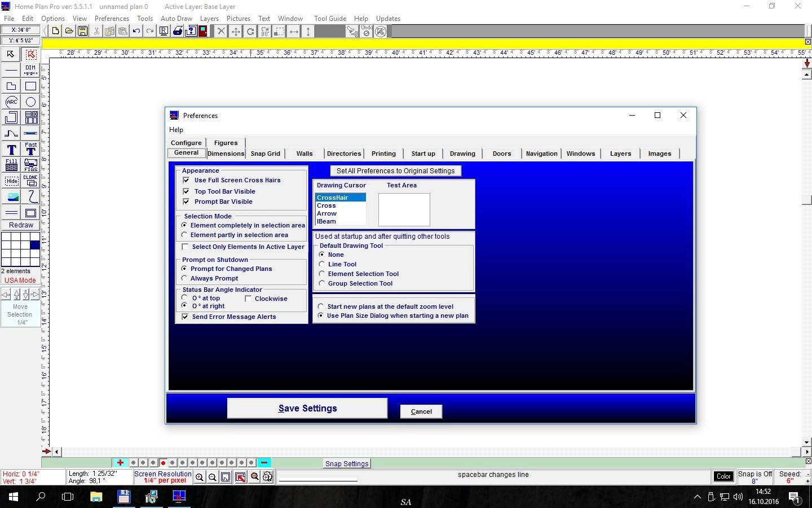Click the Save floppy disk toolbar icon
This screenshot has width=812, height=508.
click(x=83, y=31)
